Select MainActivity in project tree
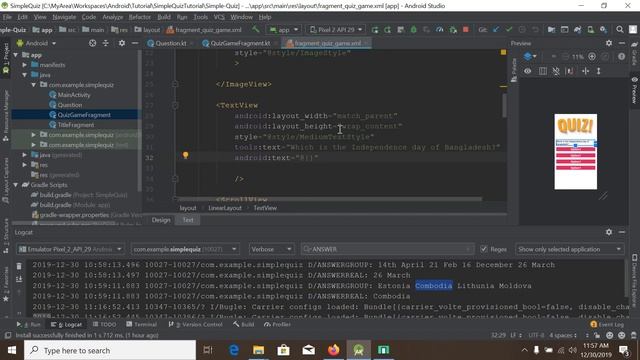The width and height of the screenshot is (640, 360). pyautogui.click(x=73, y=95)
